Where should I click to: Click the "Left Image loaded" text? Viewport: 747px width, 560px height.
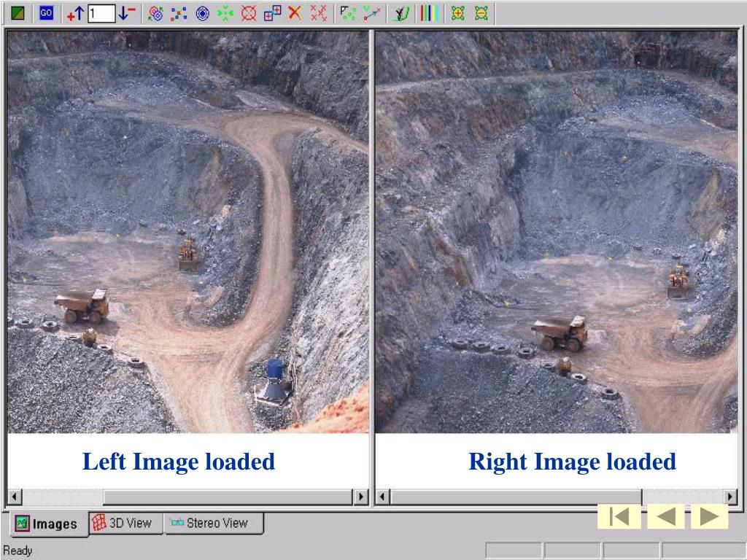point(179,462)
